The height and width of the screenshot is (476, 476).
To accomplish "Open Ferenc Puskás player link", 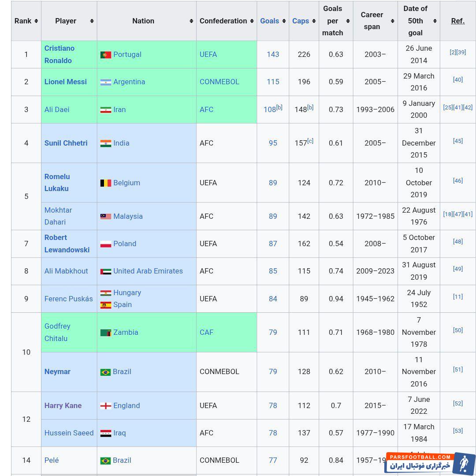I will click(x=68, y=299).
